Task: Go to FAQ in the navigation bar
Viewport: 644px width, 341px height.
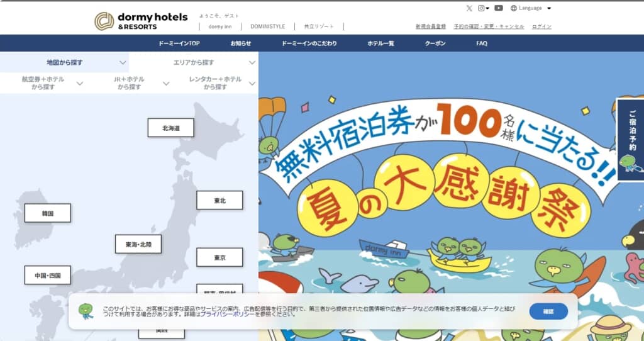Action: [482, 43]
